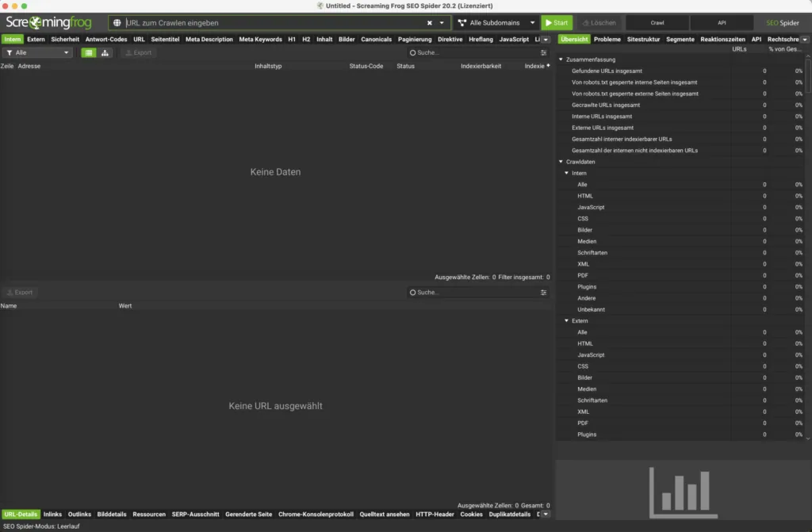Collapse the Intern tree group
Viewport: 812px width, 532px height.
click(566, 173)
